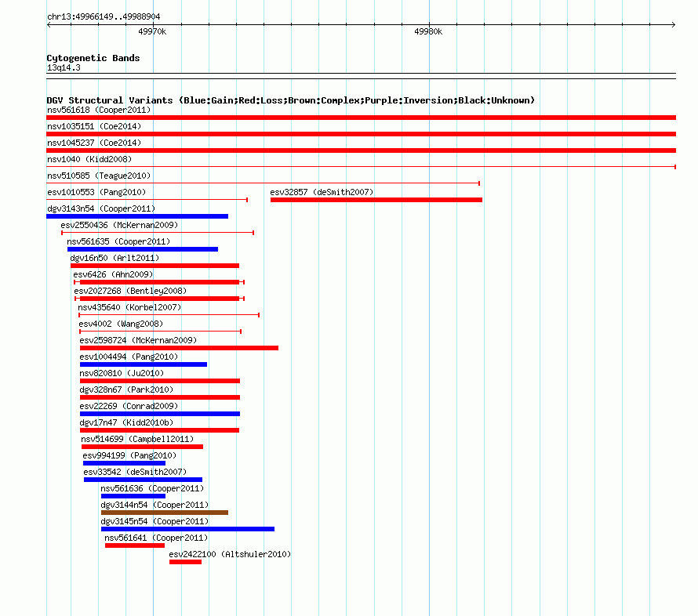Select nsv435640 (Korbel2007) label
This screenshot has height=616, width=698.
129,307
